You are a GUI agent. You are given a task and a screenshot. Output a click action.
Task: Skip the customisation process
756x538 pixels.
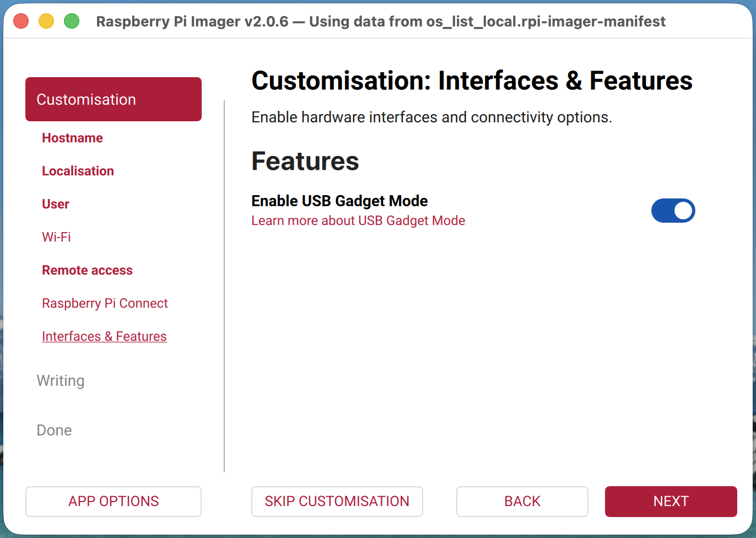click(337, 501)
